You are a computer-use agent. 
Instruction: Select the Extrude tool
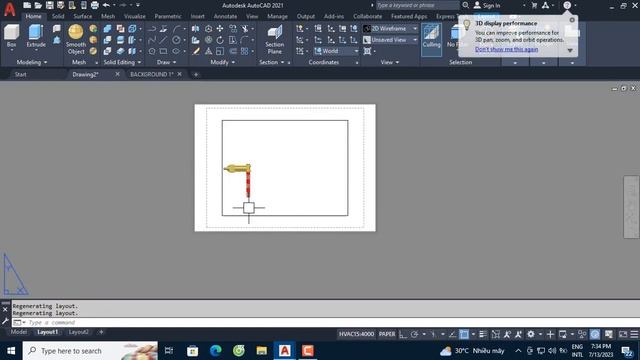(36, 36)
